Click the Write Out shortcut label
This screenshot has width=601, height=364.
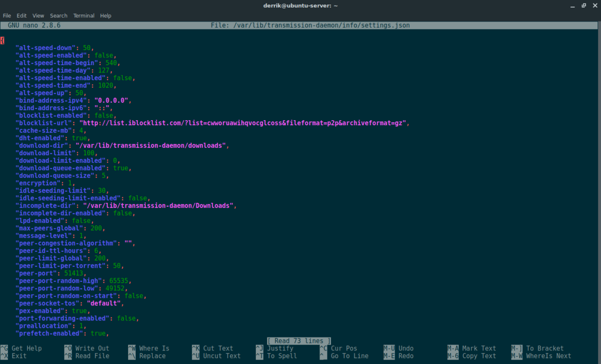point(92,348)
